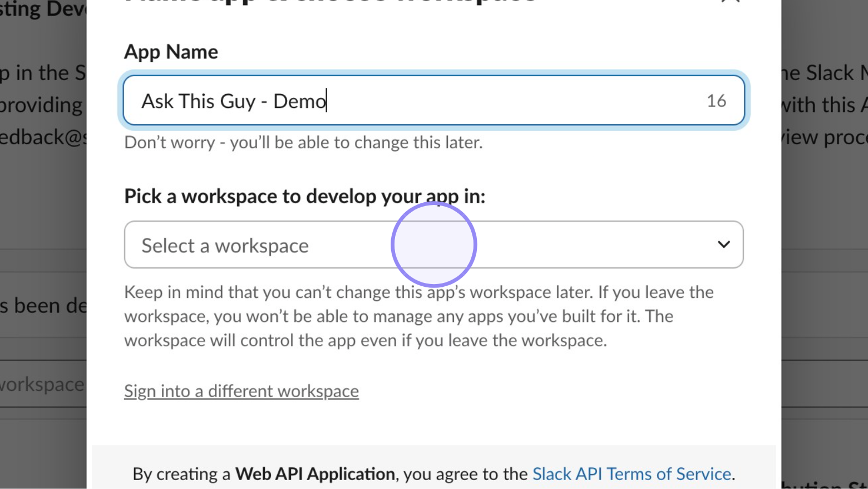The height and width of the screenshot is (489, 868).
Task: Click dimmed background left of the dialog
Action: click(42, 212)
